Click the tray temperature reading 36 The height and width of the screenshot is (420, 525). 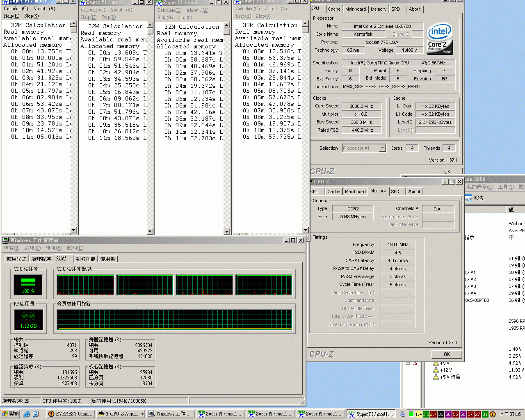441,414
